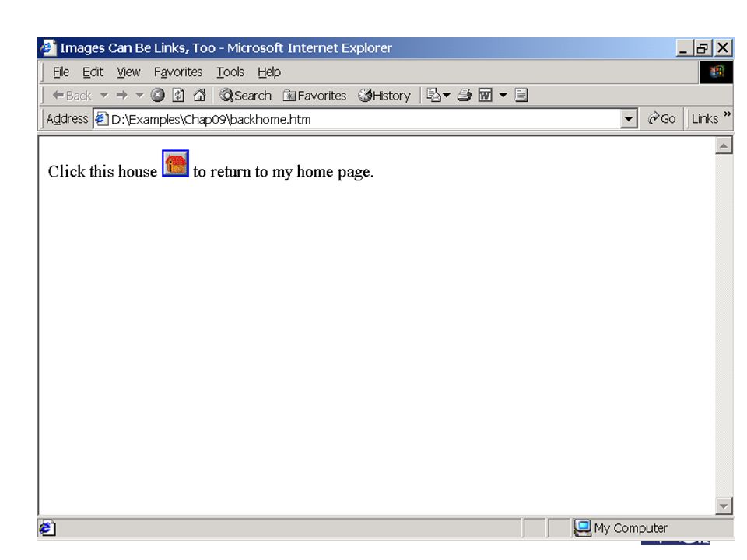The width and height of the screenshot is (747, 560).
Task: Expand the Address bar dropdown list
Action: [629, 119]
